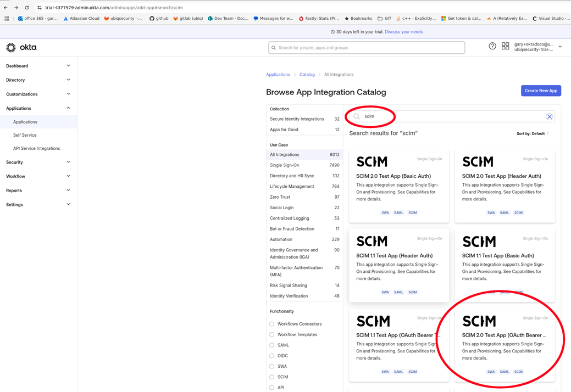Expand the Directory sidebar section
The image size is (571, 392).
click(38, 80)
